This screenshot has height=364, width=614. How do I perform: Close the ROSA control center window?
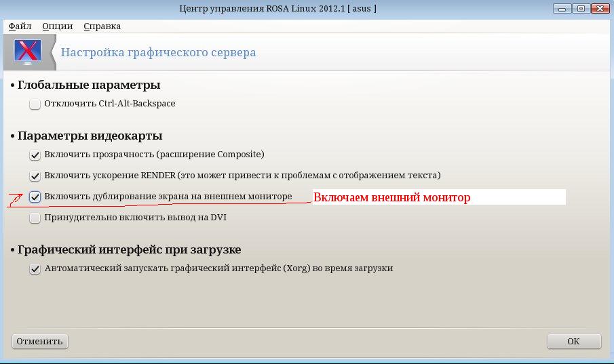pos(600,8)
